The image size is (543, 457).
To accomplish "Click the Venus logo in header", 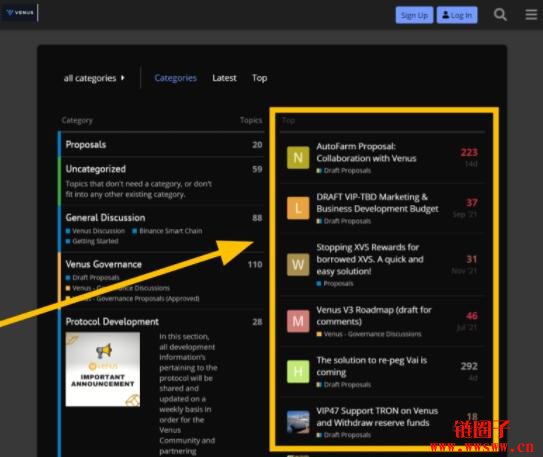I will tap(20, 12).
